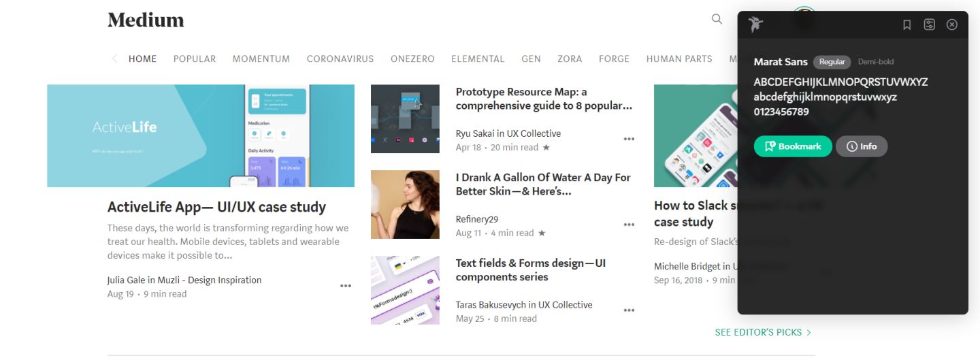This screenshot has width=980, height=358.
Task: Open the woman drinking water thumbnail
Action: point(405,204)
